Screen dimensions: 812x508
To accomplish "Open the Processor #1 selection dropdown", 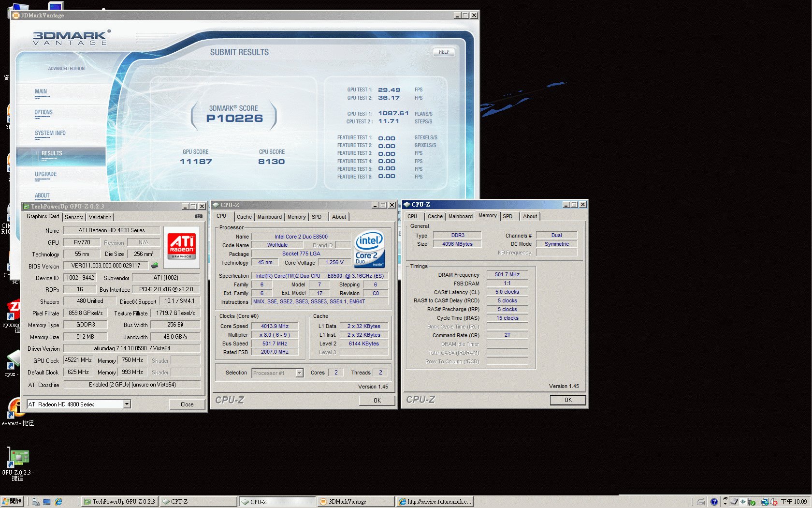I will click(299, 373).
